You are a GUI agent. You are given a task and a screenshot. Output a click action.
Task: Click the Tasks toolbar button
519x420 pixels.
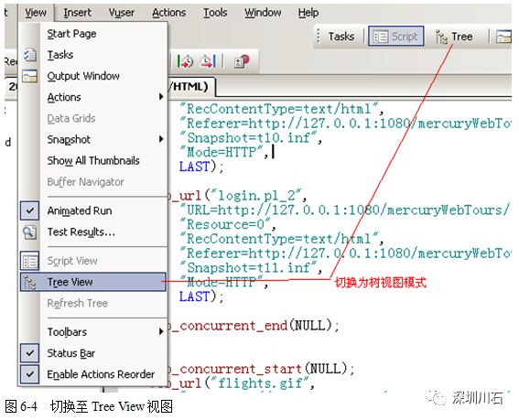341,37
